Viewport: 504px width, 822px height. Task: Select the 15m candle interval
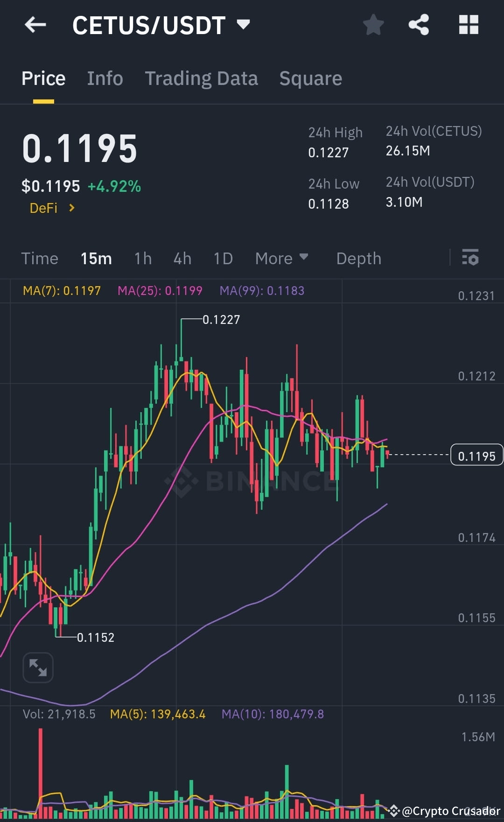click(96, 258)
